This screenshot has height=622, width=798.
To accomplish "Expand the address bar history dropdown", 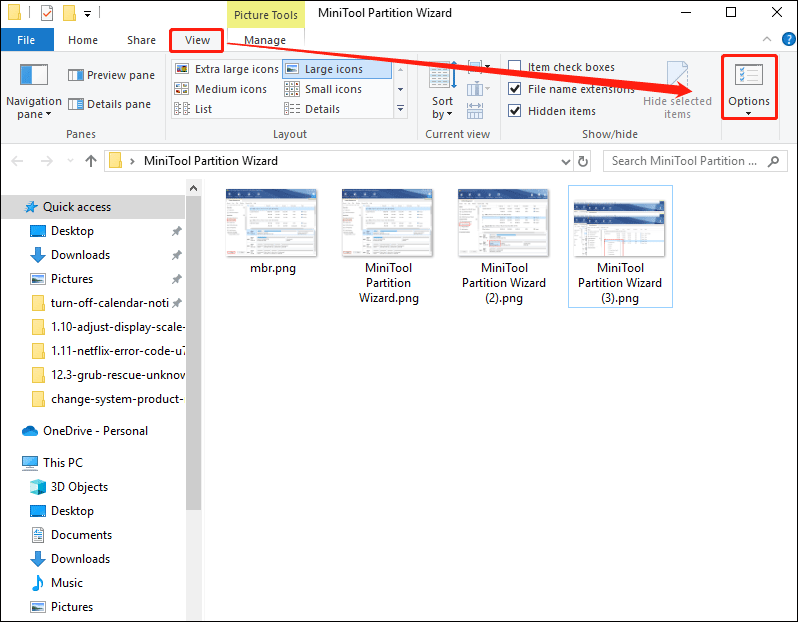I will (x=565, y=161).
